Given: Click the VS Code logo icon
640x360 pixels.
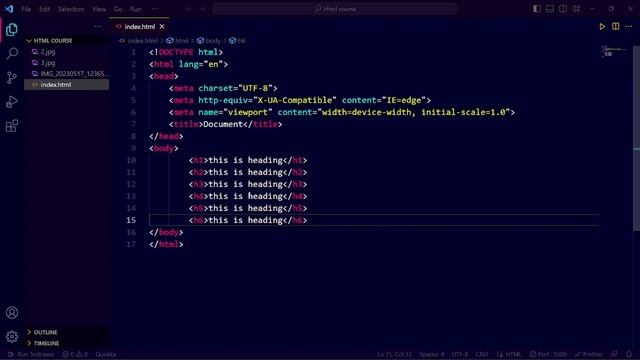Looking at the screenshot, I should tap(9, 9).
